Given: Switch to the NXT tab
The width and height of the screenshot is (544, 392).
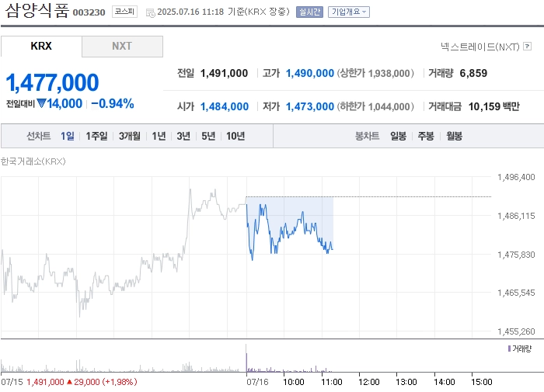Looking at the screenshot, I should [x=122, y=46].
